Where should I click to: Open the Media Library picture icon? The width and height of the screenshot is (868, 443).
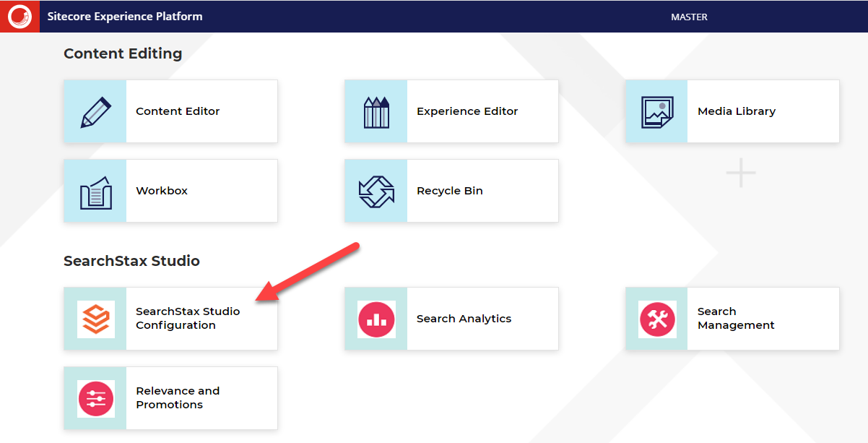pyautogui.click(x=656, y=111)
